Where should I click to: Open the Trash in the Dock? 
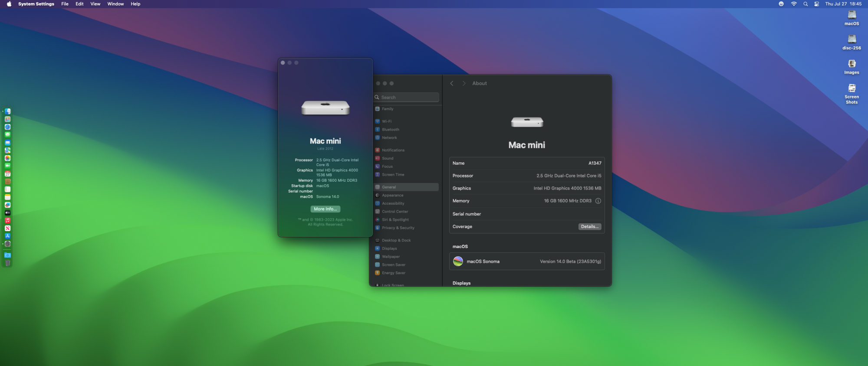(x=7, y=263)
